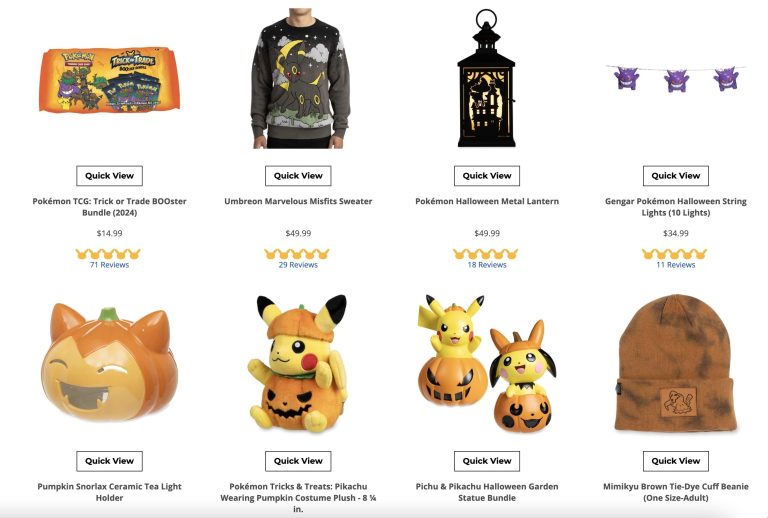Viewport: 768px width, 518px height.
Task: Click the Gengar string lights image
Action: pos(675,78)
